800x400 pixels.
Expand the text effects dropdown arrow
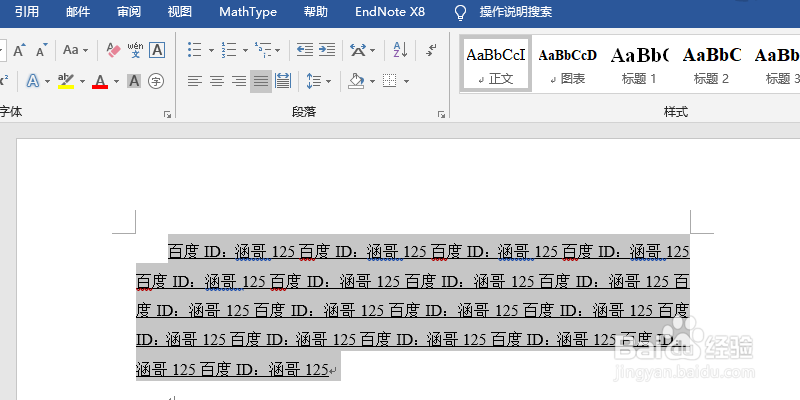pyautogui.click(x=47, y=81)
